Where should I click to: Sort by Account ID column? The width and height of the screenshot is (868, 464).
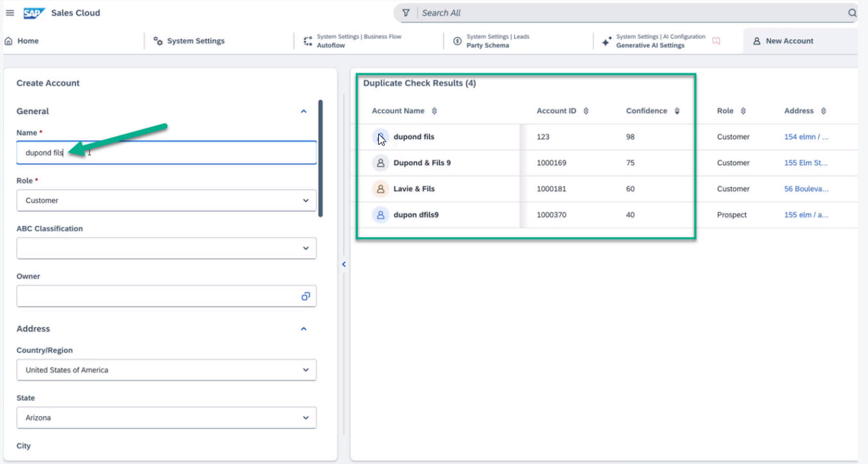click(x=586, y=111)
